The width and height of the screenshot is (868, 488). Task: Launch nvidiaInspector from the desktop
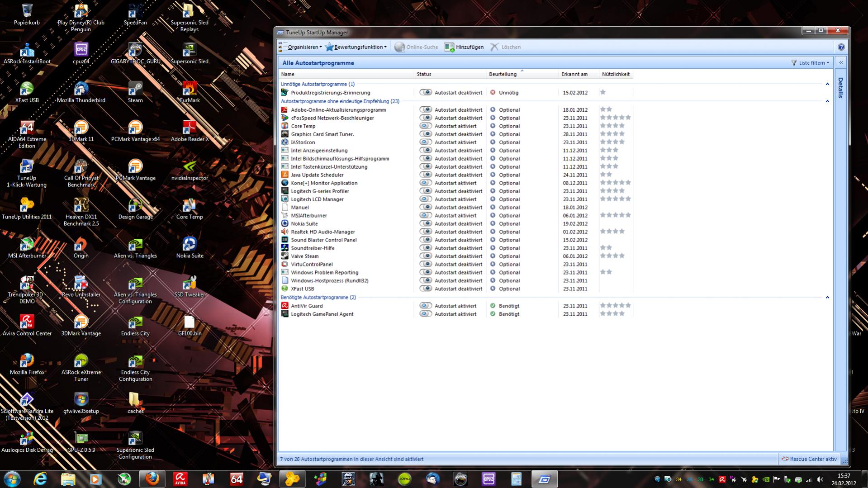click(x=190, y=170)
